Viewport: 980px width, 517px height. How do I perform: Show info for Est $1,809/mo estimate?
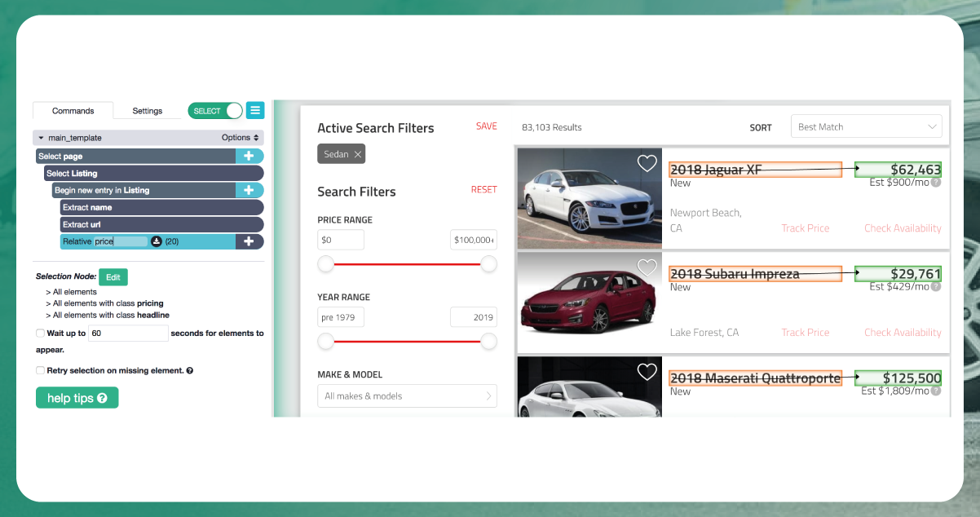pos(936,391)
